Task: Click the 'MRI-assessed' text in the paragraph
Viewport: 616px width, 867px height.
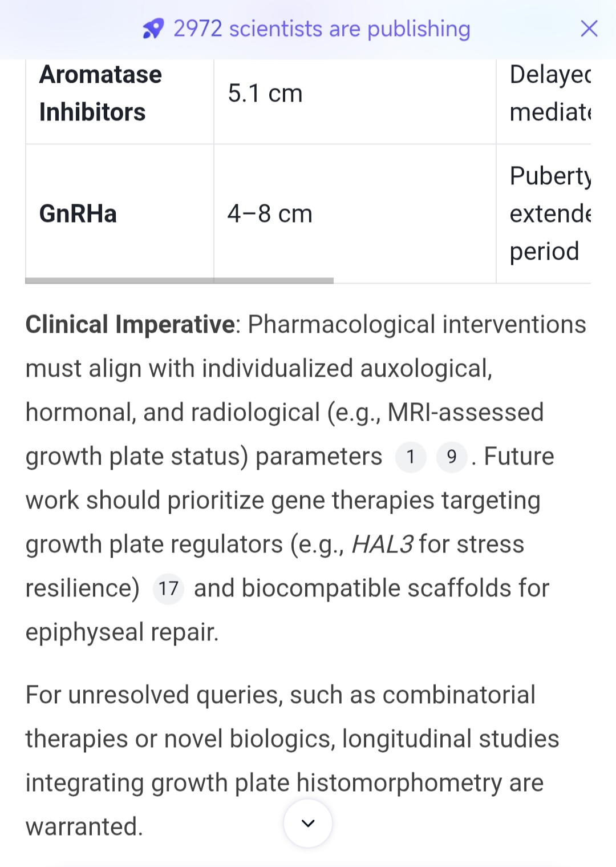Action: pyautogui.click(x=465, y=413)
